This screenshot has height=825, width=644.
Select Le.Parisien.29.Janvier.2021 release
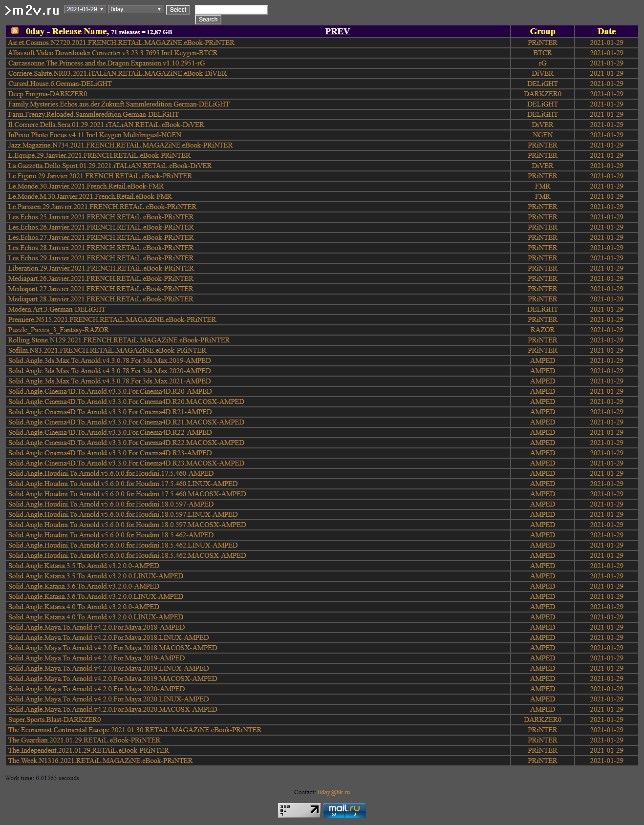102,207
